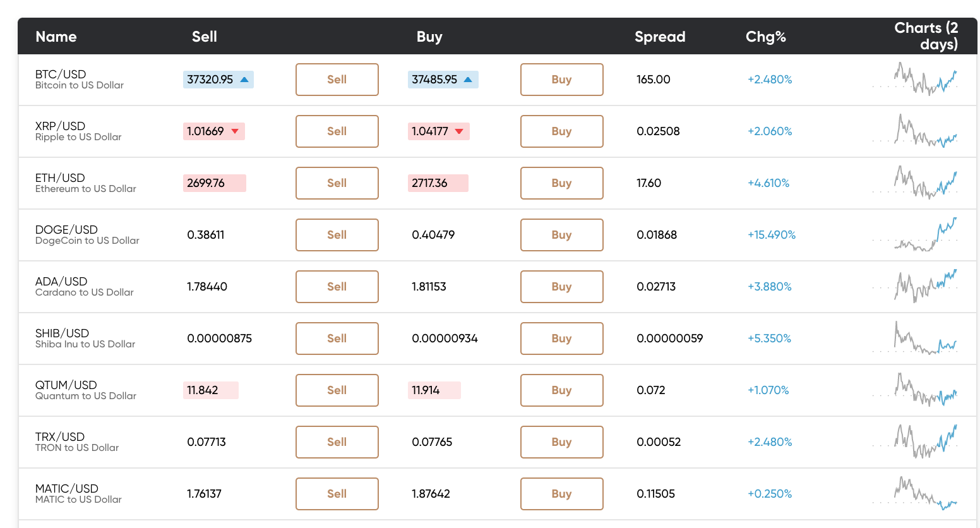Viewport: 980px width, 528px height.
Task: Click the XRP/USD spread value 0.02508
Action: (659, 131)
